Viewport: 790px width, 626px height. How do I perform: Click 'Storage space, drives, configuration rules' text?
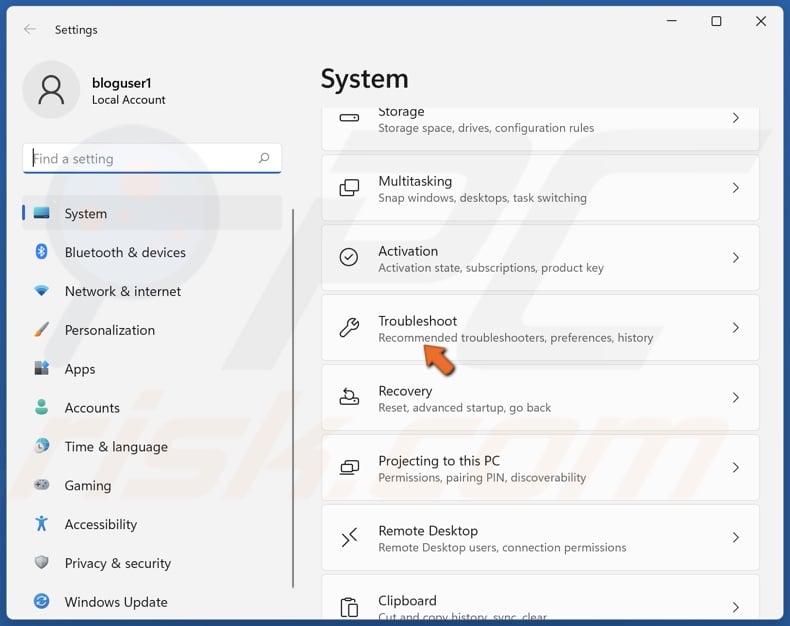[x=486, y=128]
